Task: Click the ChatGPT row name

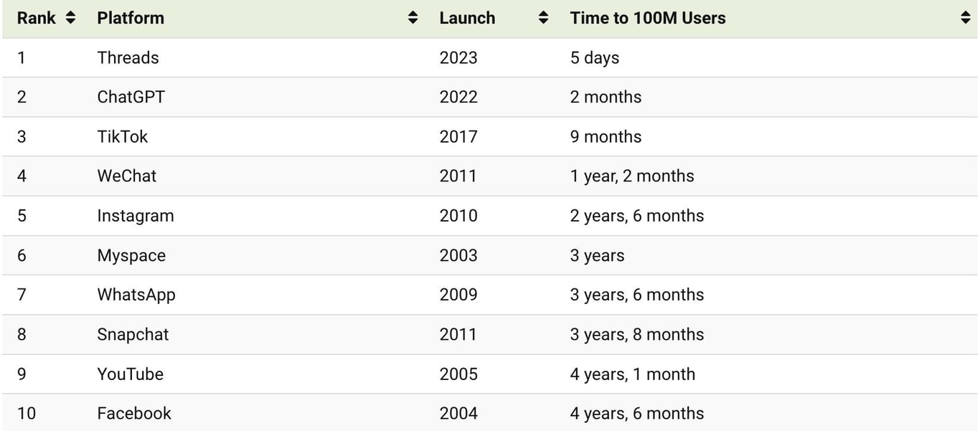Action: click(131, 97)
